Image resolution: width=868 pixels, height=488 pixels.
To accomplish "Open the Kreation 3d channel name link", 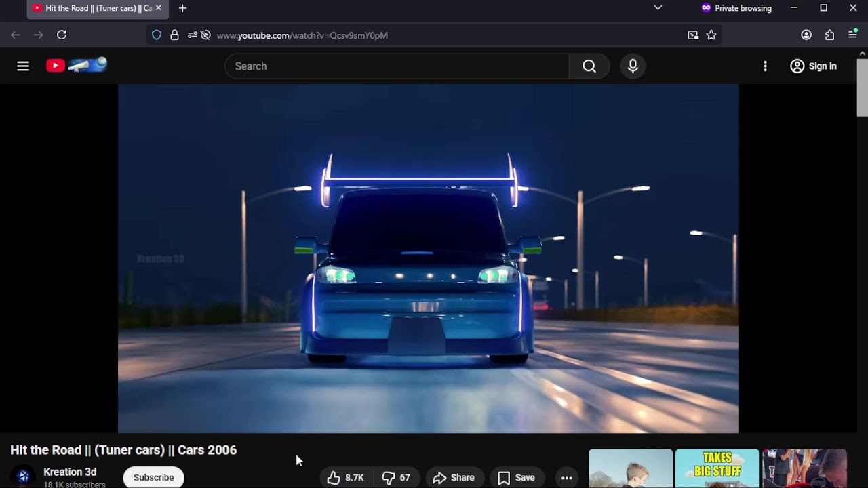I will 70,472.
